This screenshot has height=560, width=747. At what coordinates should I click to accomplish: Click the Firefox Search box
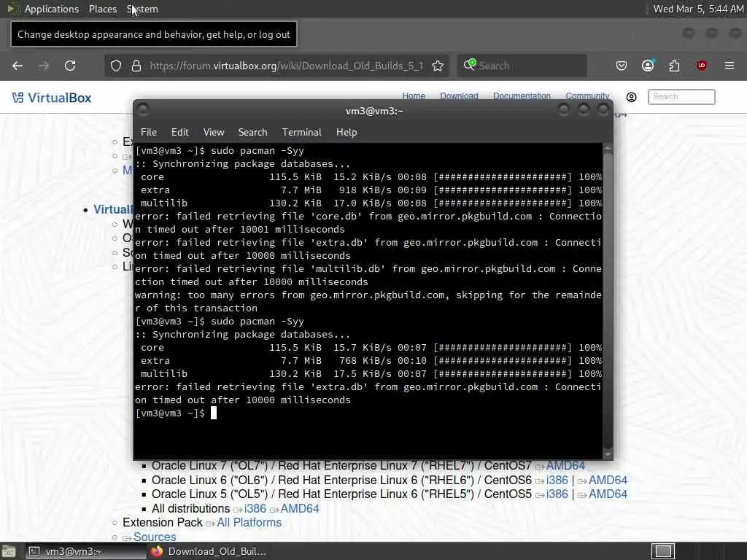point(522,66)
